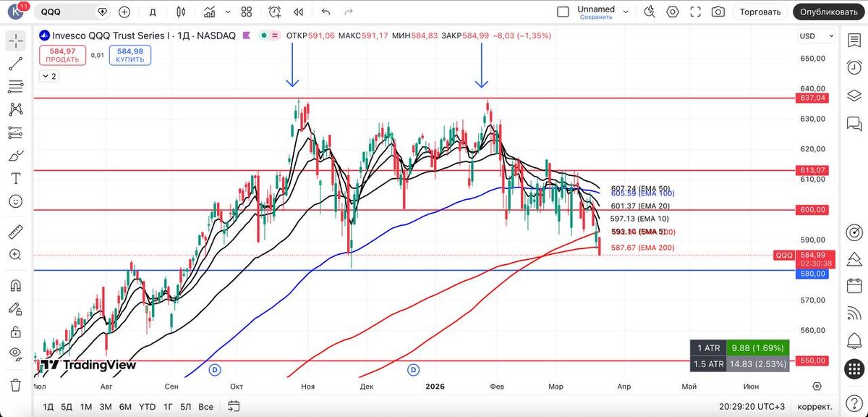Take a chart snapshot with the camera
The width and height of the screenshot is (868, 417).
pyautogui.click(x=718, y=12)
